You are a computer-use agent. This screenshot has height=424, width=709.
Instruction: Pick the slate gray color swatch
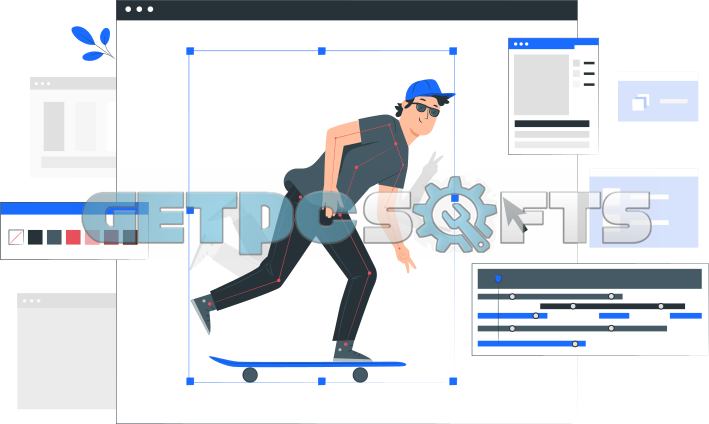point(54,237)
